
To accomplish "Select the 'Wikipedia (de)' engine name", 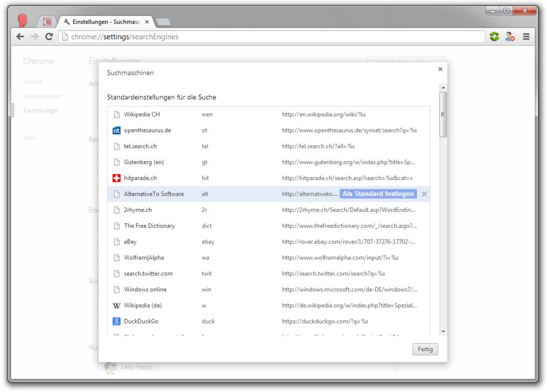I will coord(143,306).
